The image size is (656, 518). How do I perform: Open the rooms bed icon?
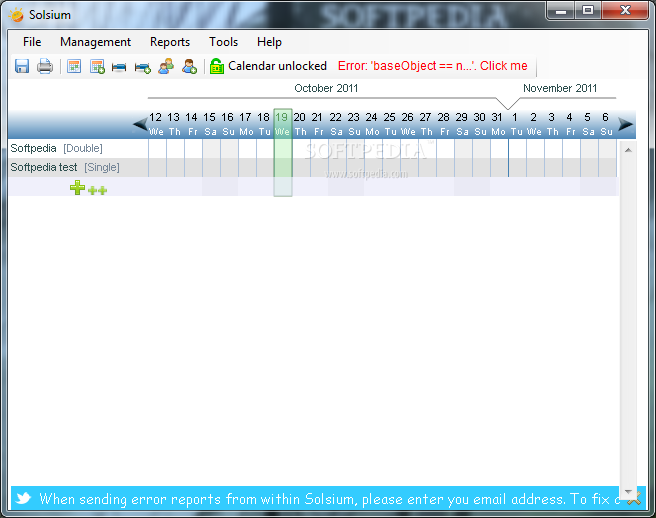coord(119,67)
